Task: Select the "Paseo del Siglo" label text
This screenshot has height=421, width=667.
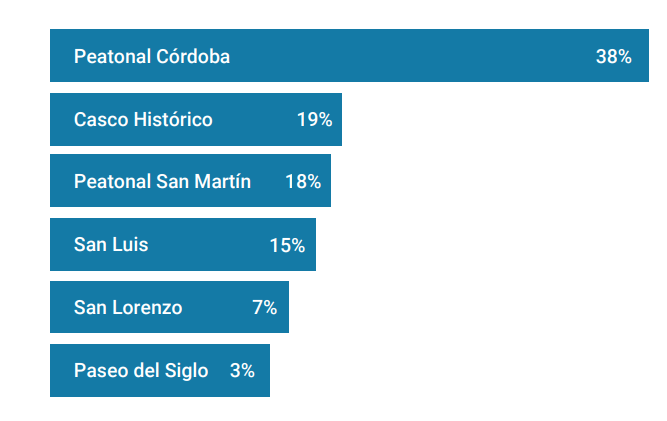Action: click(x=141, y=371)
